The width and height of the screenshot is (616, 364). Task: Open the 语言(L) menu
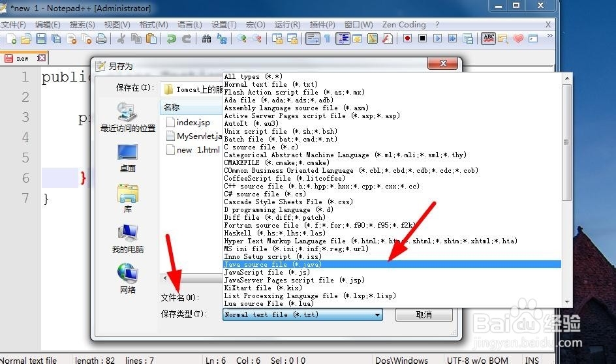189,25
